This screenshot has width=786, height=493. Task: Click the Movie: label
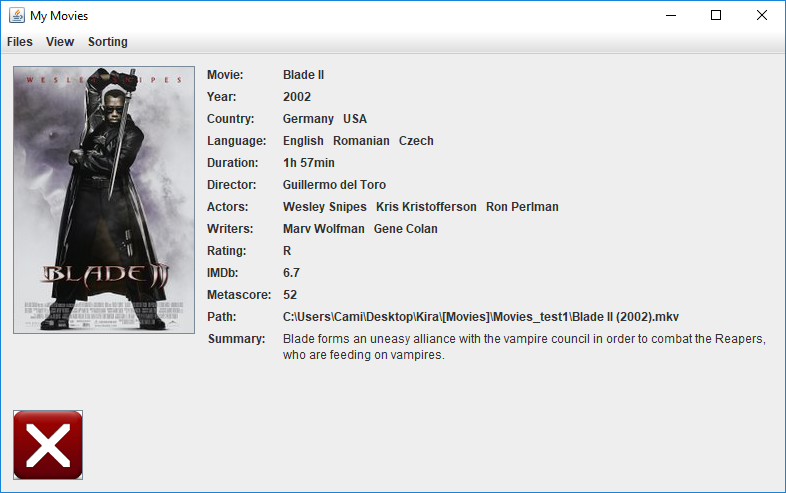(x=225, y=75)
